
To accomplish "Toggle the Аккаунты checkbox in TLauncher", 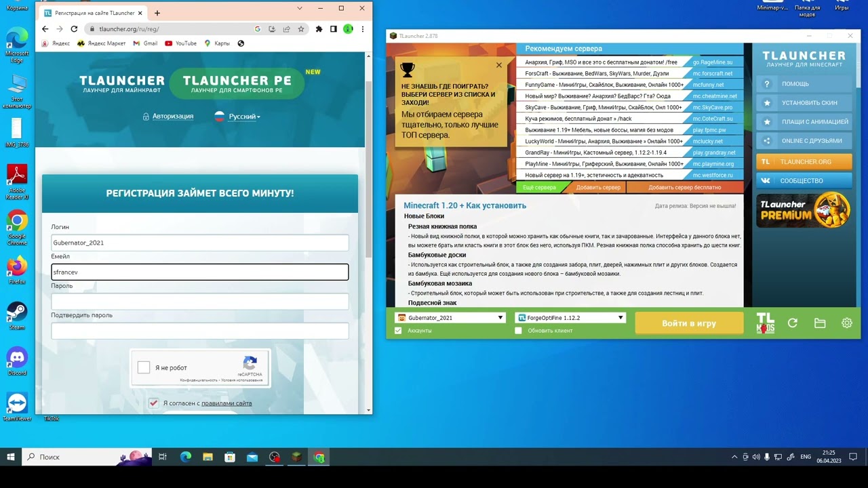I will [x=398, y=331].
